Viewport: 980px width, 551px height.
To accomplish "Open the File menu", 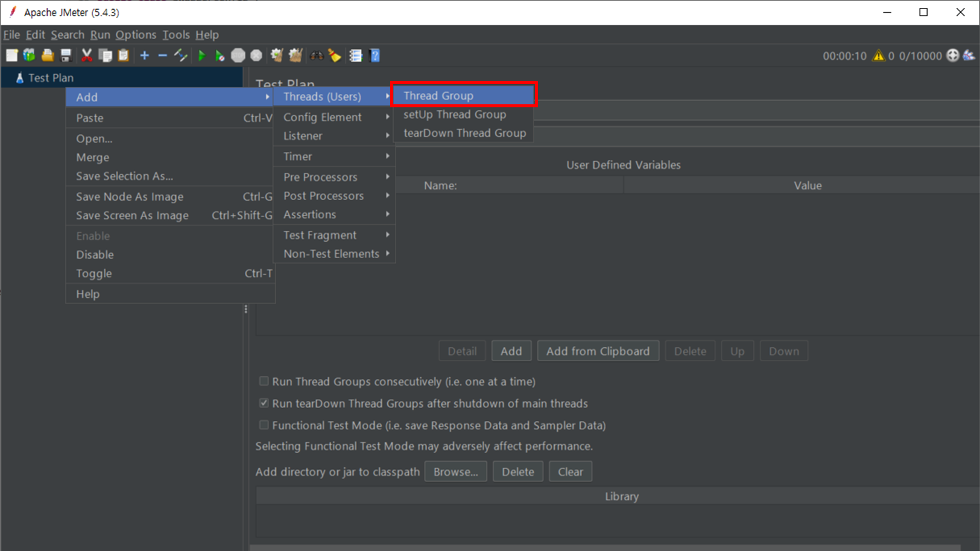I will tap(11, 34).
